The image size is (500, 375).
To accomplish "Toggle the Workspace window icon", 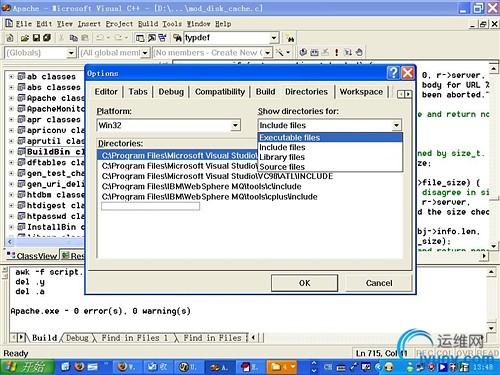I will 140,38.
